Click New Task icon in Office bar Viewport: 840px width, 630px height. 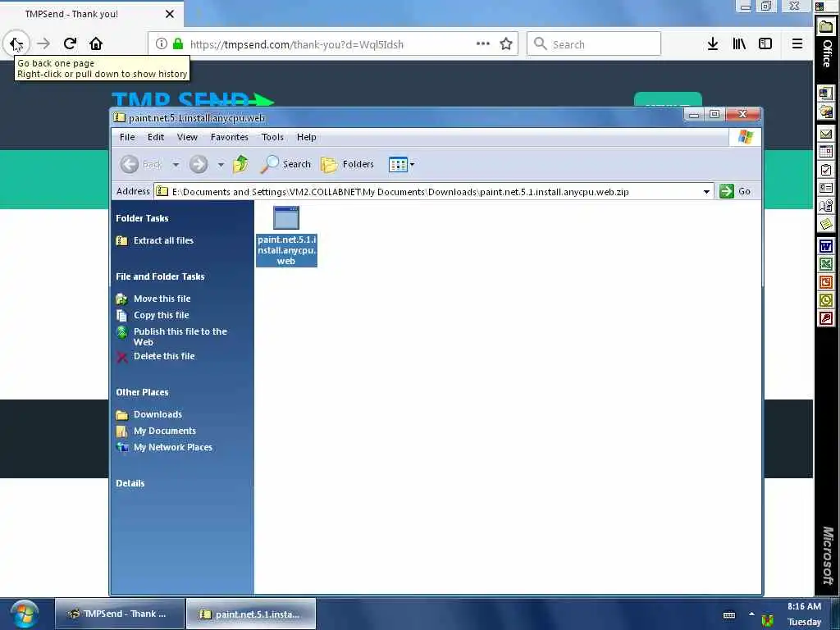[x=825, y=171]
